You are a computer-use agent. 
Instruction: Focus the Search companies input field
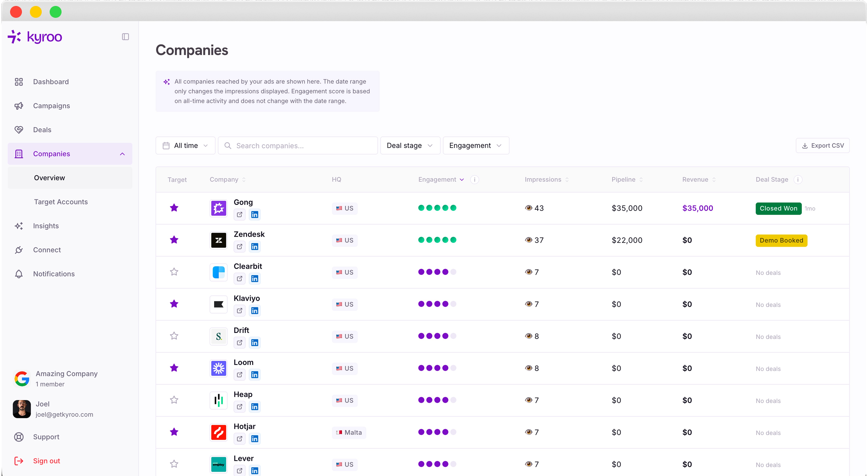click(x=298, y=146)
